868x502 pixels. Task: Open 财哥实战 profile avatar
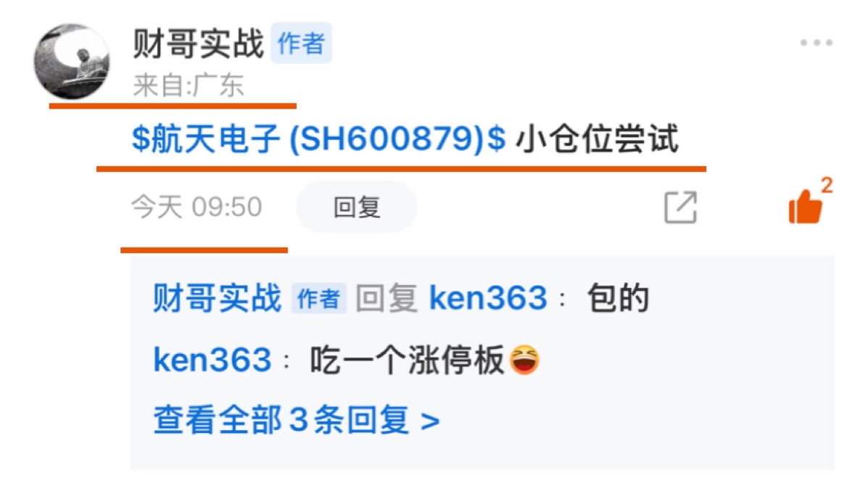pos(71,61)
